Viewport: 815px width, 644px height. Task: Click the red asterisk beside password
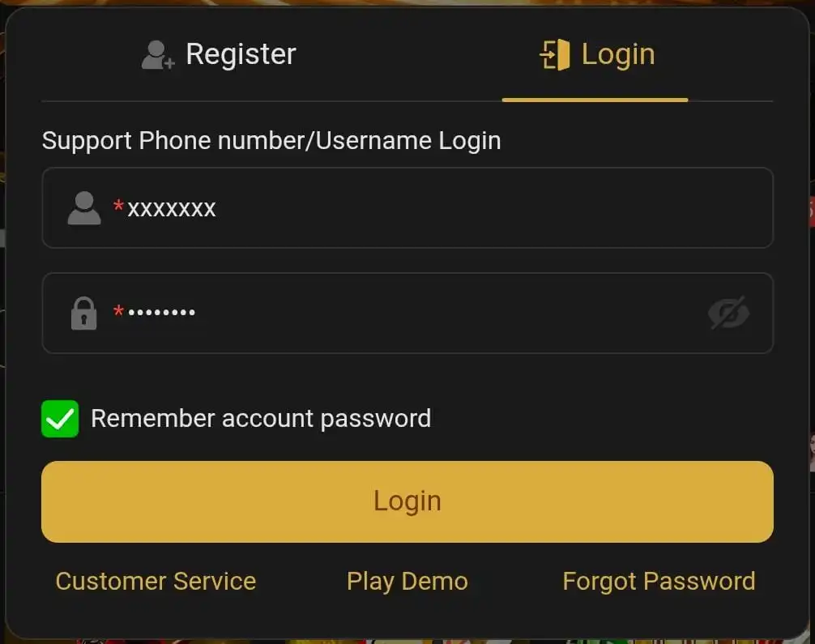118,310
